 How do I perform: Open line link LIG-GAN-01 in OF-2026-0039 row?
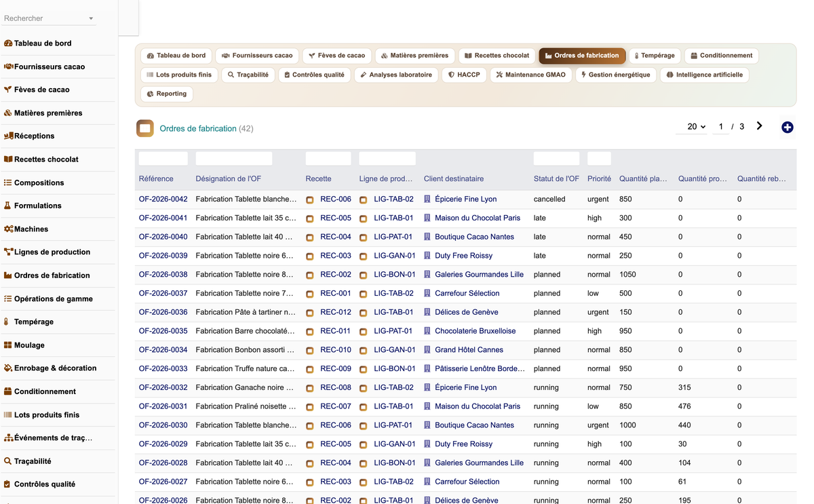click(395, 256)
